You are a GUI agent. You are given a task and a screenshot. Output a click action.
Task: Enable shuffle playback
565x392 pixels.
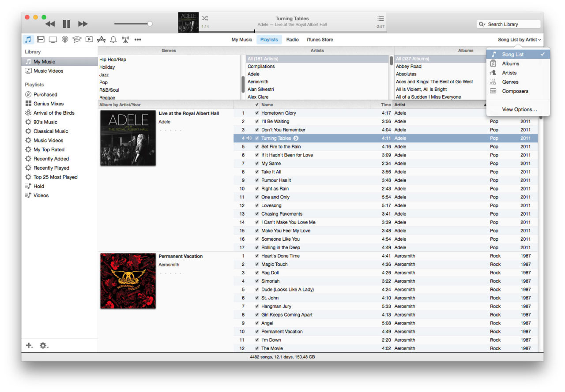204,19
